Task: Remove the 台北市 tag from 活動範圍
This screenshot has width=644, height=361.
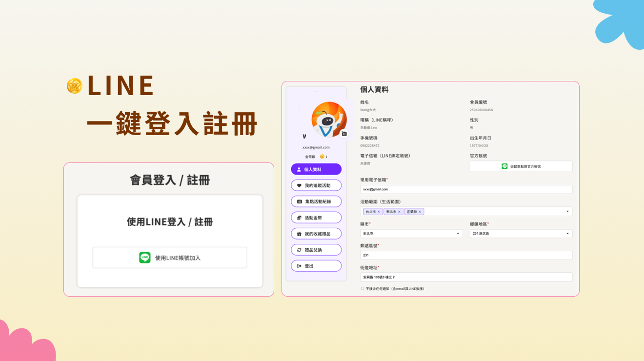Action: pos(379,212)
